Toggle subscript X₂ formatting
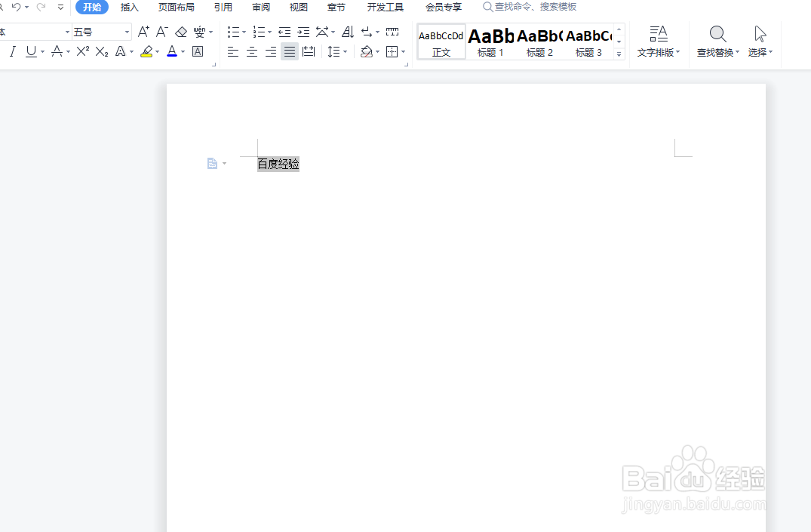This screenshot has height=532, width=811. point(102,51)
